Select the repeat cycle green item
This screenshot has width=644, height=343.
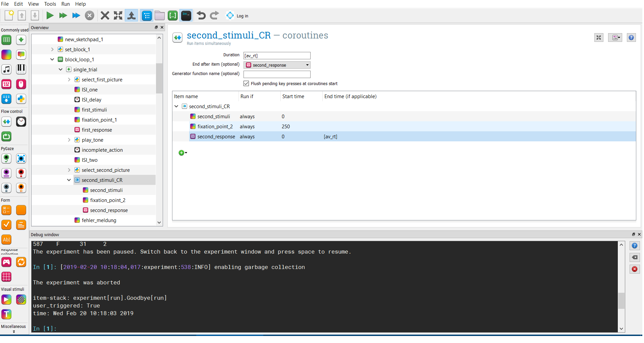(6, 136)
